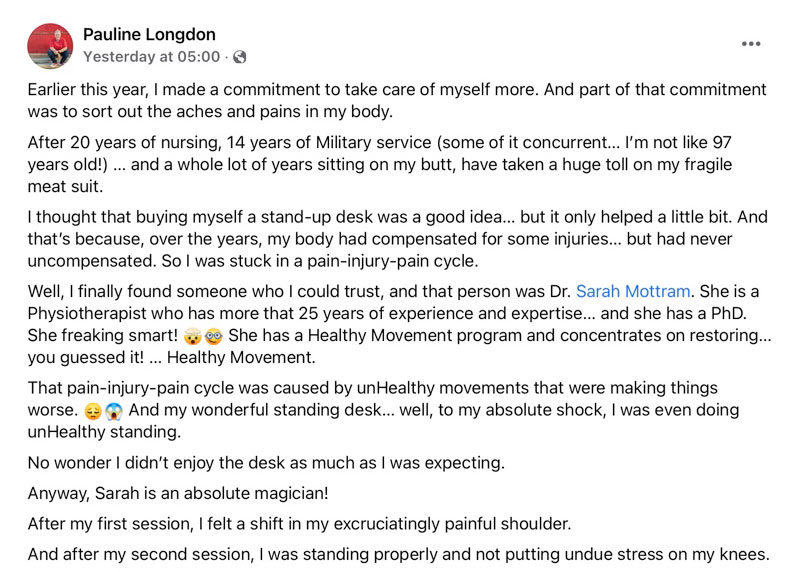
Task: Click the 'That pain-injury-pain cycle was caused' paragraph
Action: (383, 410)
